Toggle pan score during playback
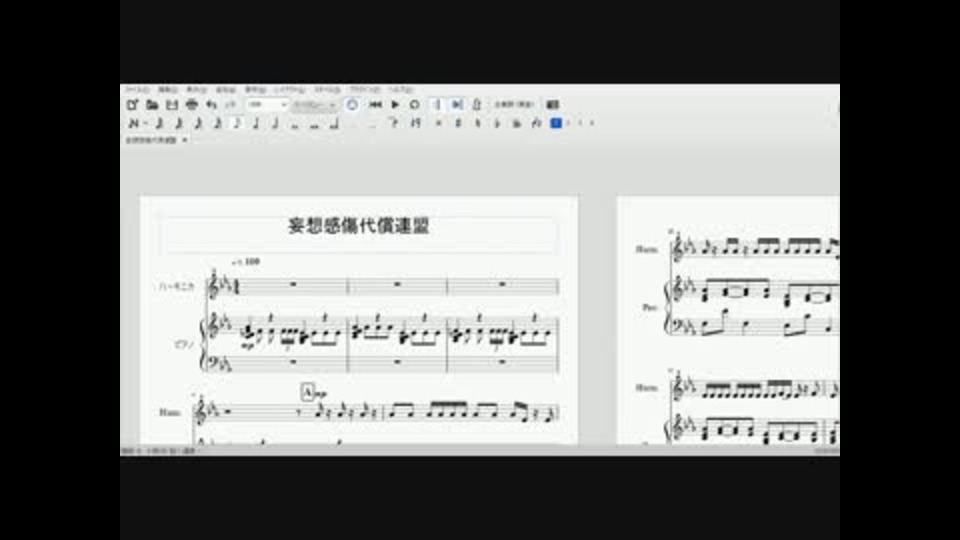960x540 pixels. pos(457,105)
